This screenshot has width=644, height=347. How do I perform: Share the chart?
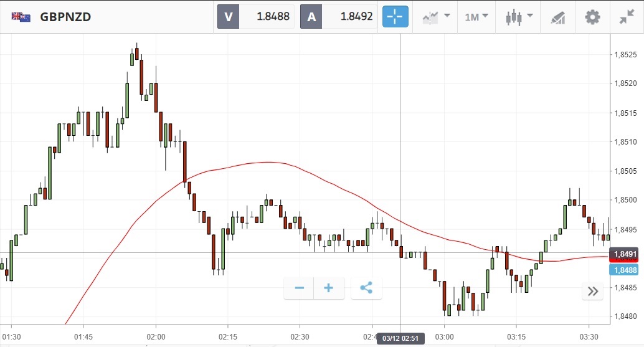point(366,288)
